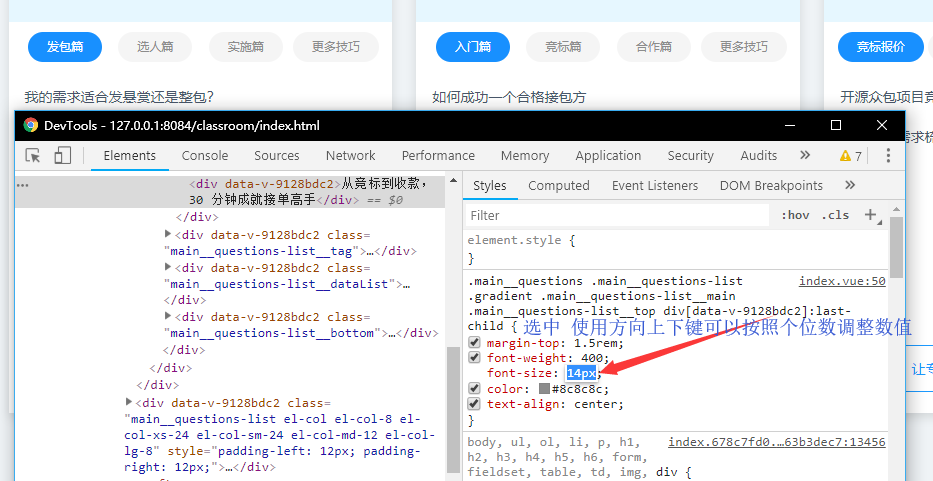Screen dimensions: 933x481
Task: Open DevTools customize three-dot menu
Action: 888,156
